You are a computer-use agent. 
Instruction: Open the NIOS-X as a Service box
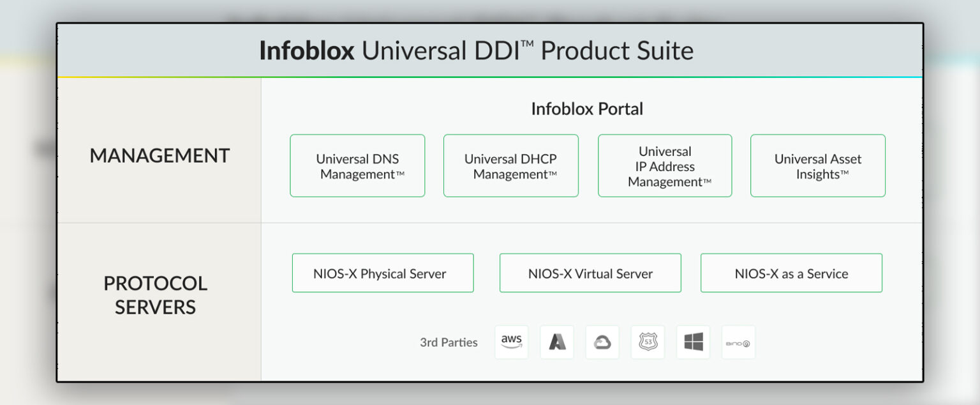pyautogui.click(x=791, y=273)
